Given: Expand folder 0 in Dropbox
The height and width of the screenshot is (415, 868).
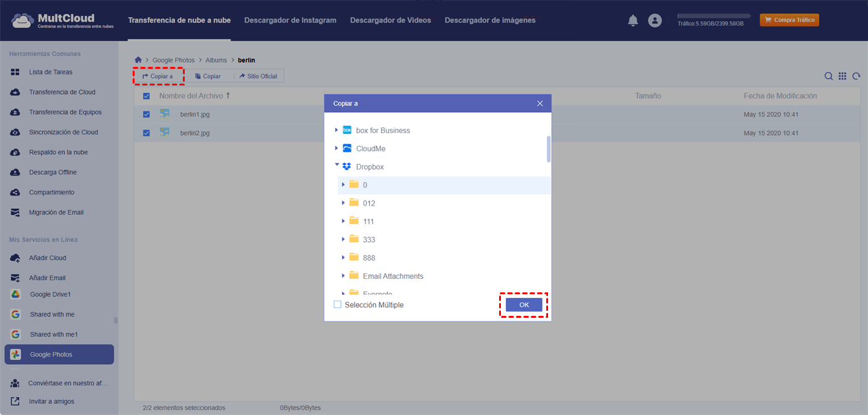Looking at the screenshot, I should click(343, 185).
